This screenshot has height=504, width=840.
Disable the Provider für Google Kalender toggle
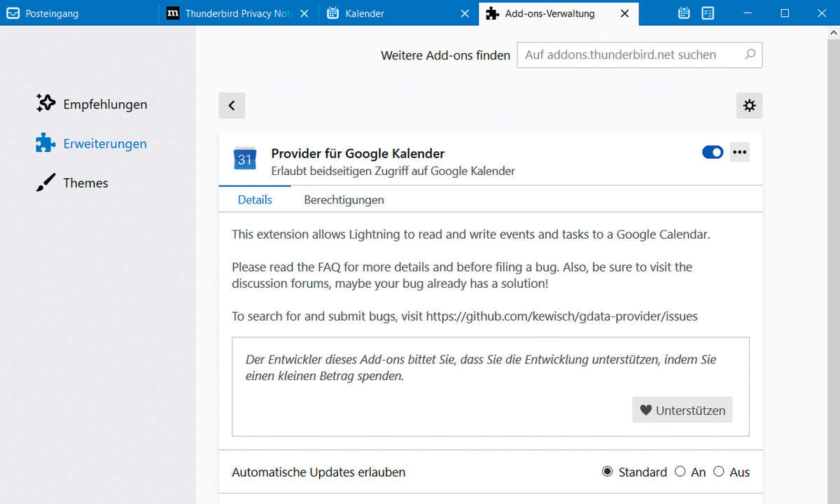(x=713, y=152)
